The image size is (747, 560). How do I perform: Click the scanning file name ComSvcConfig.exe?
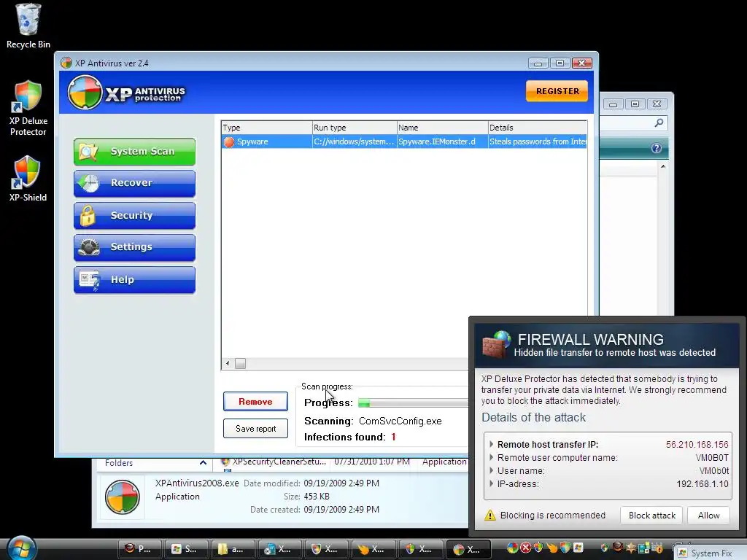400,421
